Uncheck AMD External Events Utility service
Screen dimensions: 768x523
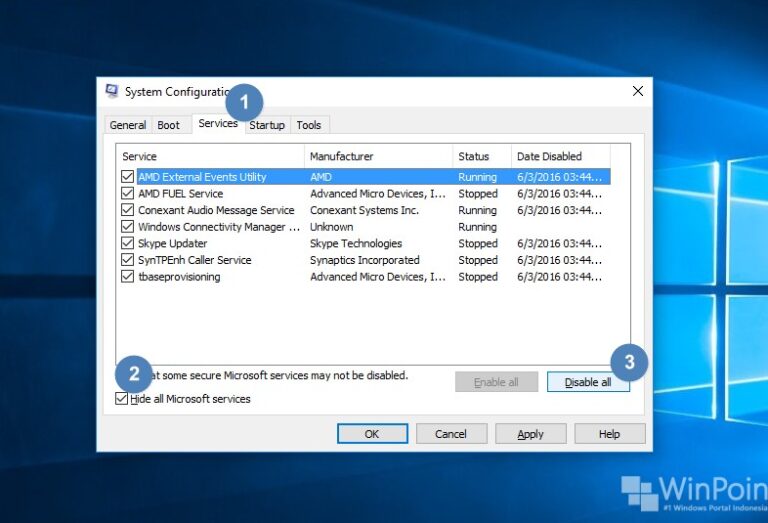[x=127, y=176]
